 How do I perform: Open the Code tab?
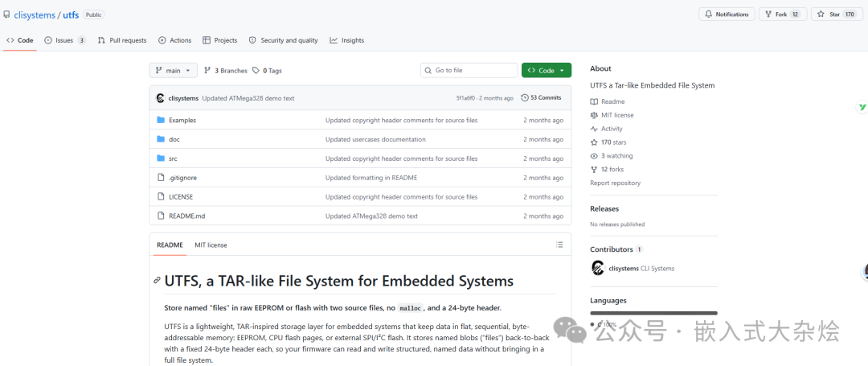(20, 40)
